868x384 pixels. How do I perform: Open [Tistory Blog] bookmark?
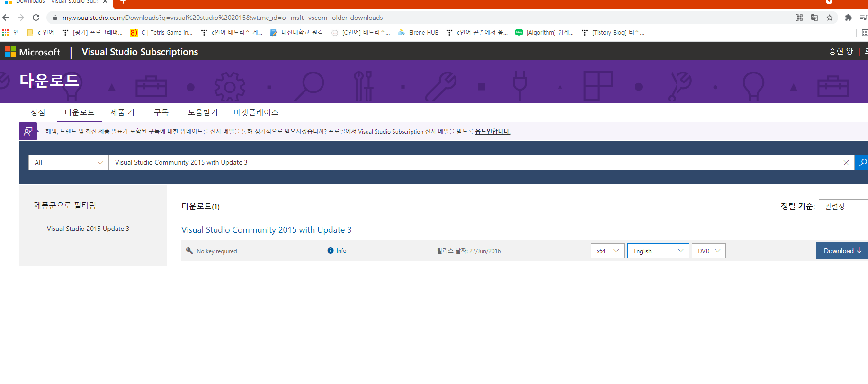point(613,32)
